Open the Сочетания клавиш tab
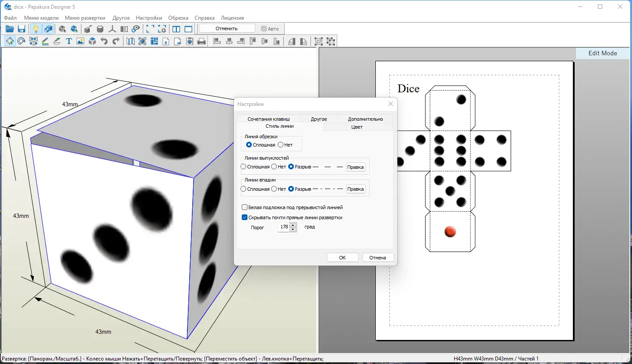Screen dimensions: 632x364 point(268,119)
